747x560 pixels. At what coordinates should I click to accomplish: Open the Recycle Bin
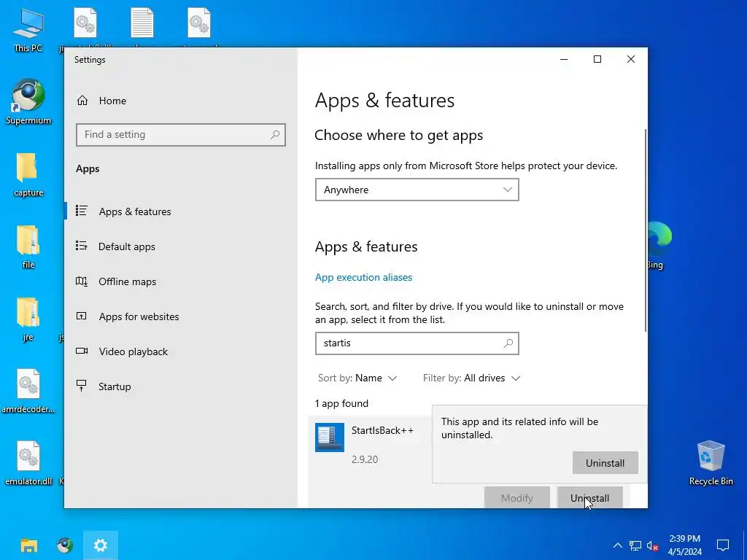711,463
